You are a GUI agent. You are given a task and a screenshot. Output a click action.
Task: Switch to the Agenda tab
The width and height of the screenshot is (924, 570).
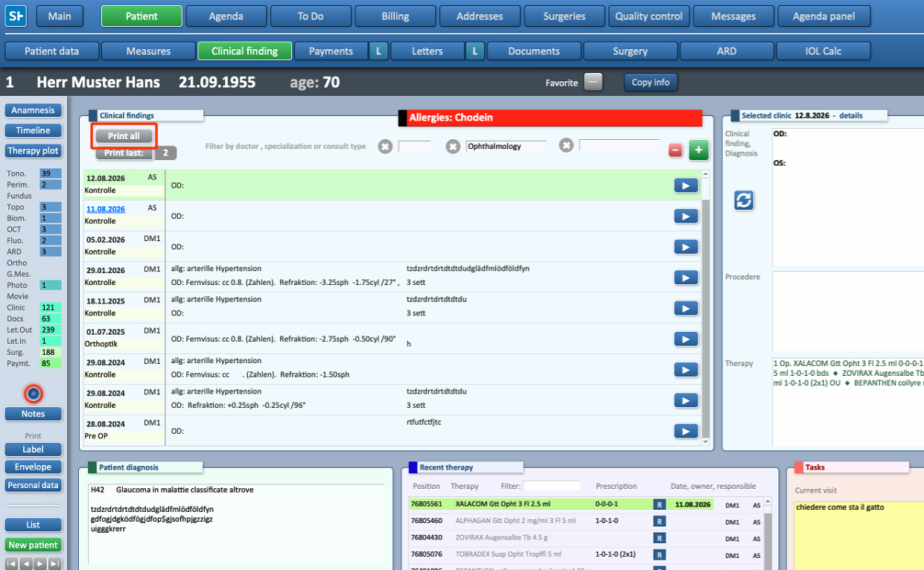[226, 16]
